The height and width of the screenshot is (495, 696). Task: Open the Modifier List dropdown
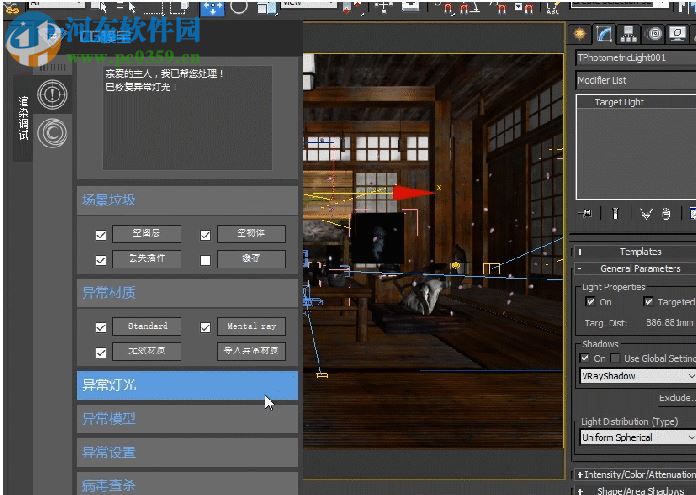(636, 80)
